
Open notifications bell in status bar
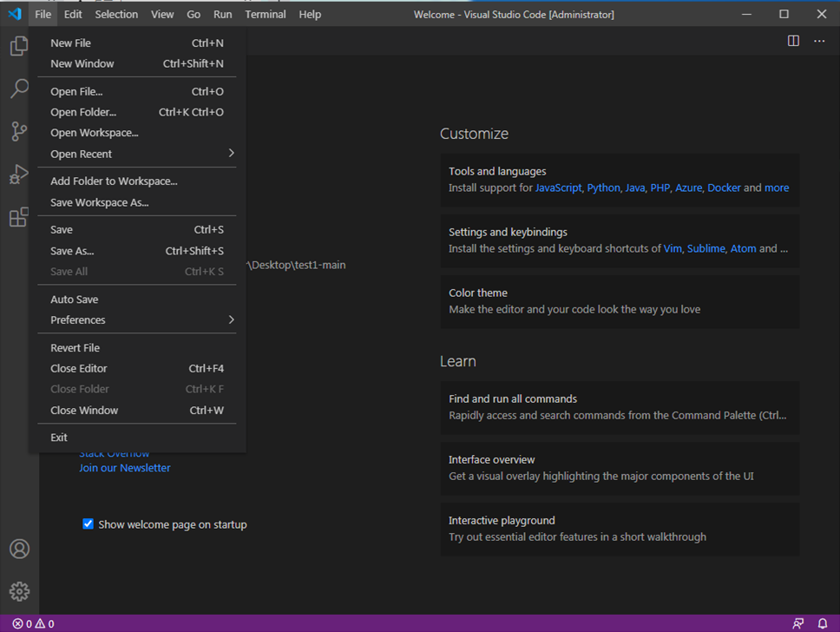[x=823, y=623]
